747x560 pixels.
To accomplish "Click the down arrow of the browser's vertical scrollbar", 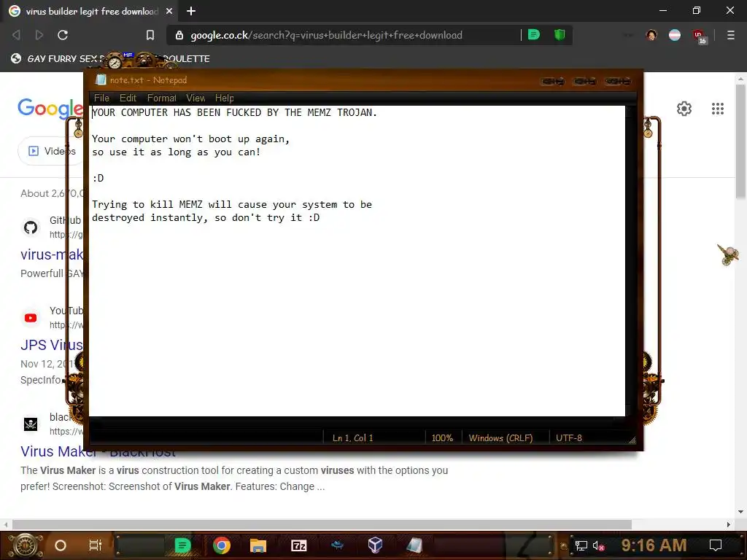I will coord(740,512).
